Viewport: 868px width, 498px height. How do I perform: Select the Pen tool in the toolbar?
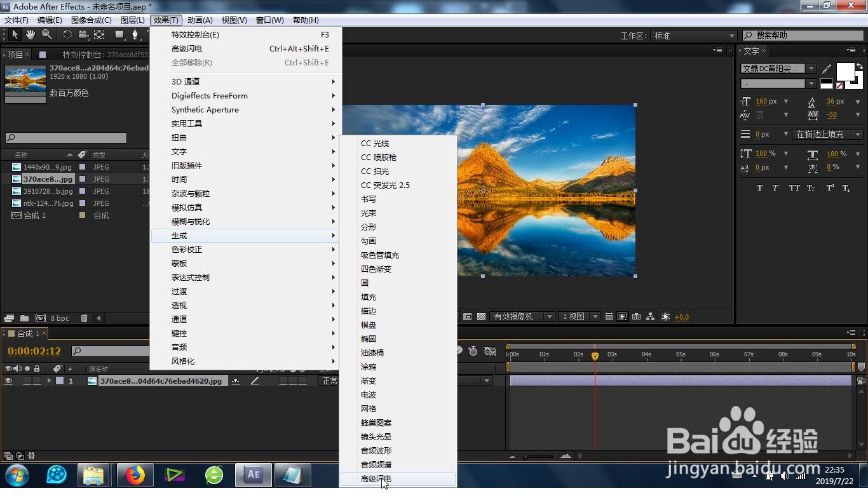coord(135,35)
